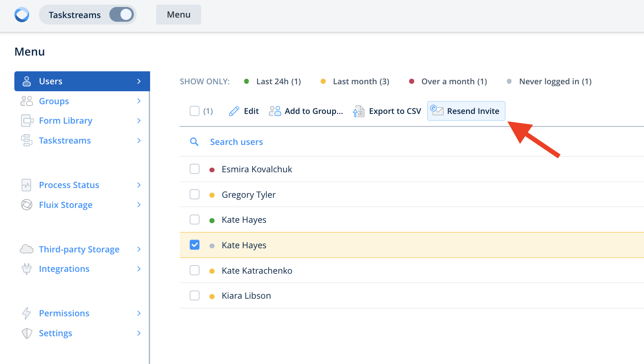Click the Form Library sidebar icon
This screenshot has height=364, width=644.
[x=27, y=121]
